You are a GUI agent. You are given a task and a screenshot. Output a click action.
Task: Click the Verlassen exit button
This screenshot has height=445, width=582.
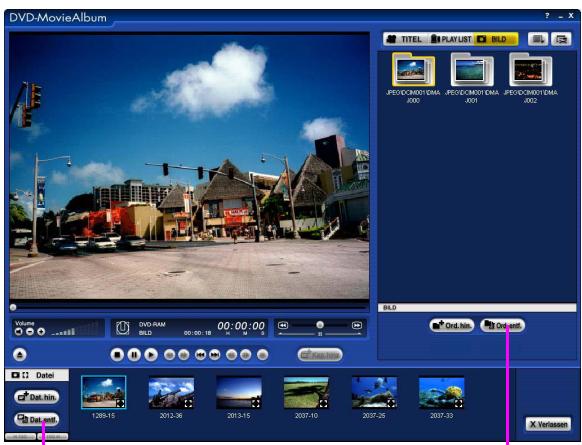(548, 424)
